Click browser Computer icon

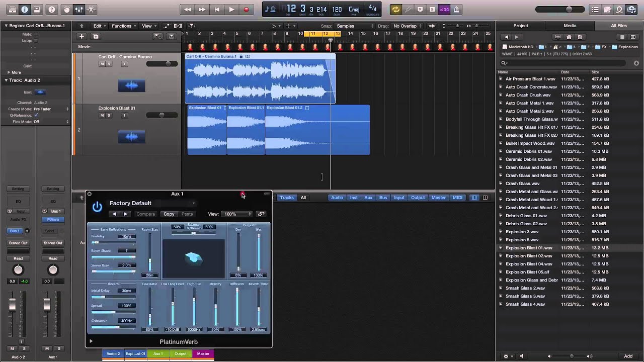click(558, 37)
